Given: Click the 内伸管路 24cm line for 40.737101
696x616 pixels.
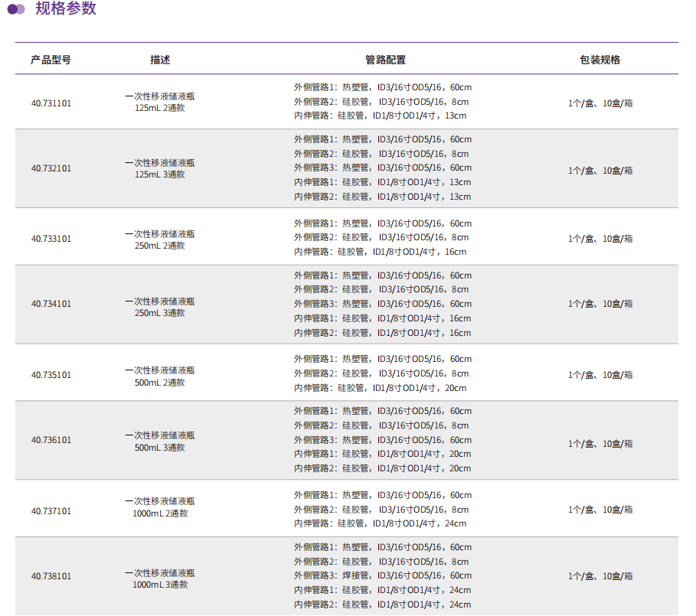Looking at the screenshot, I should (x=380, y=523).
